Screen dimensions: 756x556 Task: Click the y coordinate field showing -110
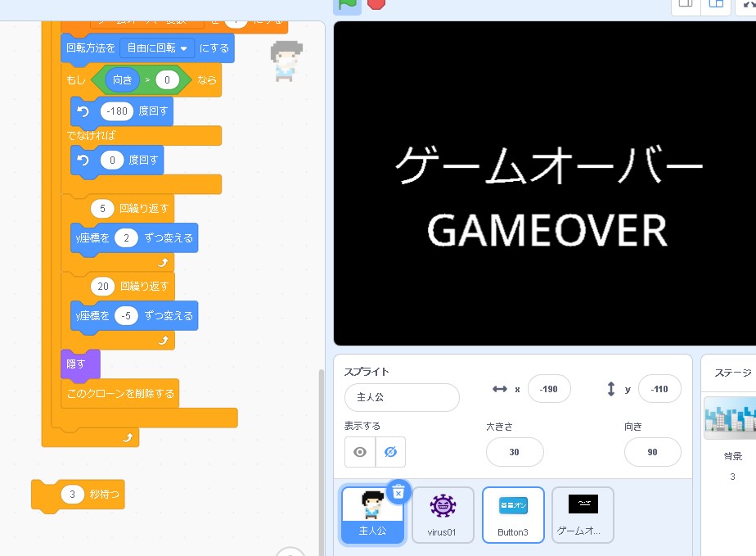[x=659, y=389]
